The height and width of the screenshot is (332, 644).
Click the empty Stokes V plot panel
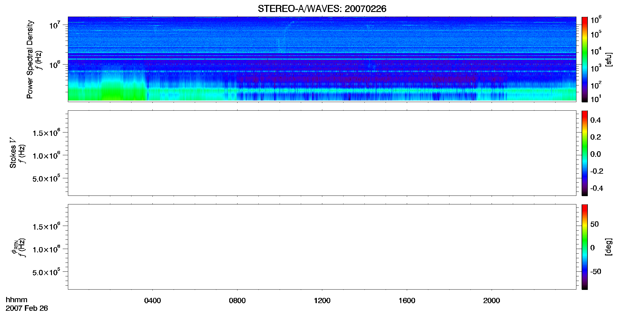(x=322, y=153)
